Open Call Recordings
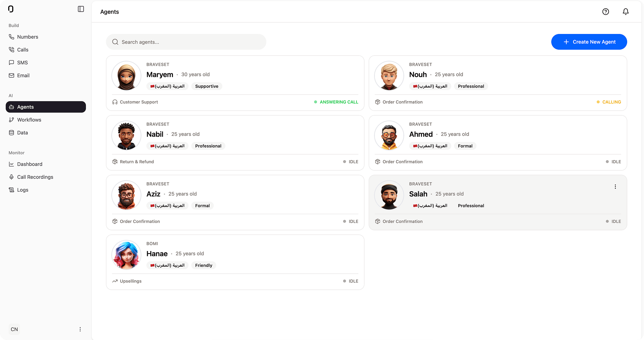The image size is (644, 340). click(35, 177)
